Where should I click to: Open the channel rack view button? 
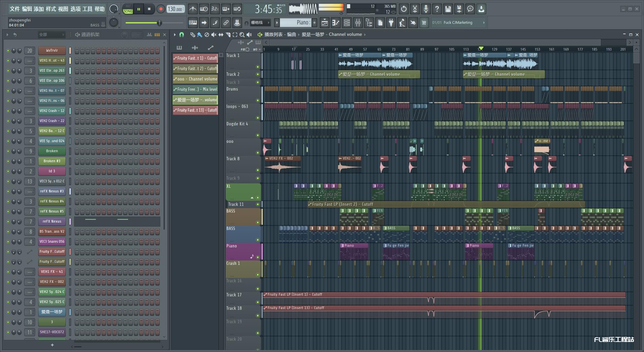point(347,22)
